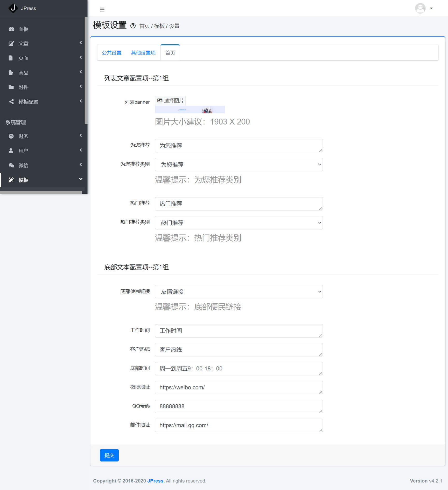
Task: Open the 为您推荐类别 dropdown
Action: point(239,165)
